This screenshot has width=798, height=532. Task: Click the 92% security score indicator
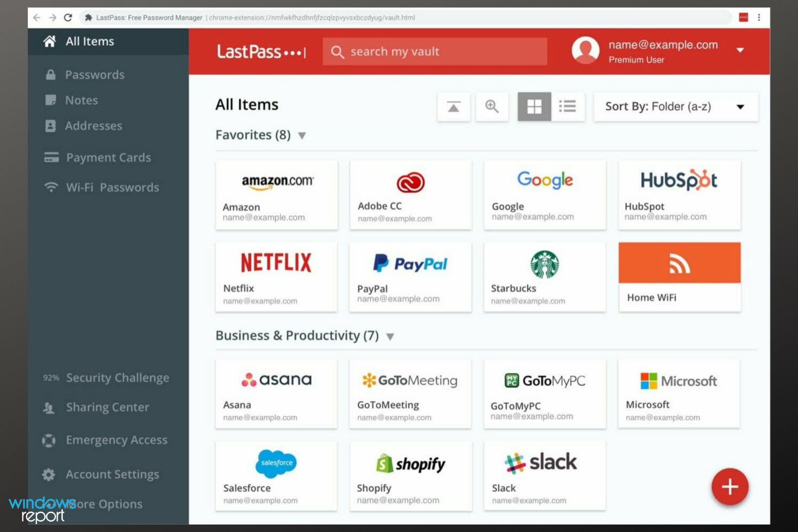[x=51, y=378]
